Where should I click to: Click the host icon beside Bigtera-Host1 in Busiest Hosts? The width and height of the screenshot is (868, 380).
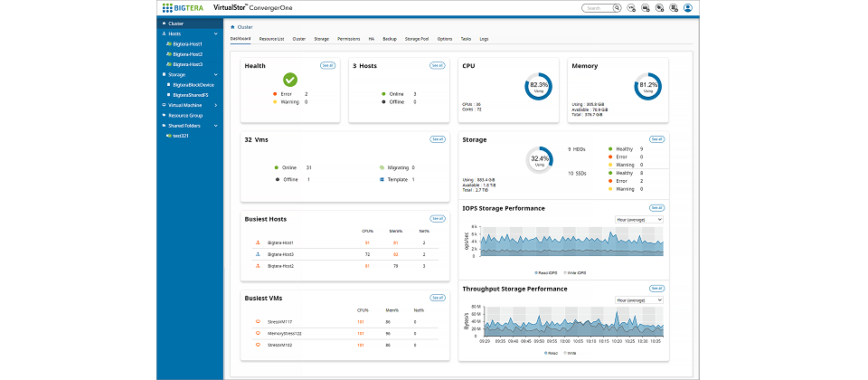[x=258, y=242]
